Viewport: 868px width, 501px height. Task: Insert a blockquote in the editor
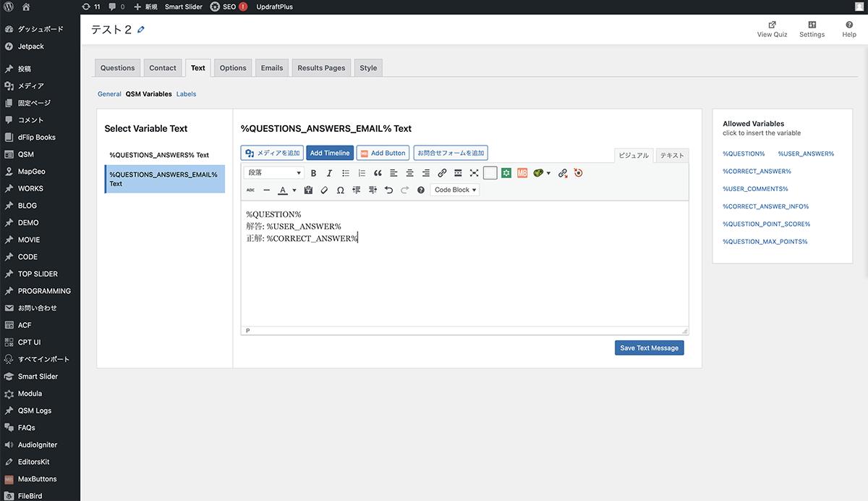click(378, 173)
